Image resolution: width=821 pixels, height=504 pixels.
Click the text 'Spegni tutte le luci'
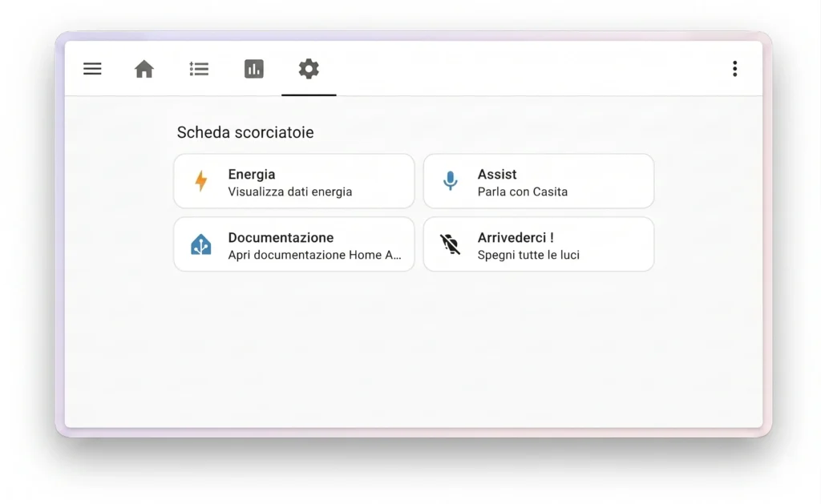(x=528, y=255)
